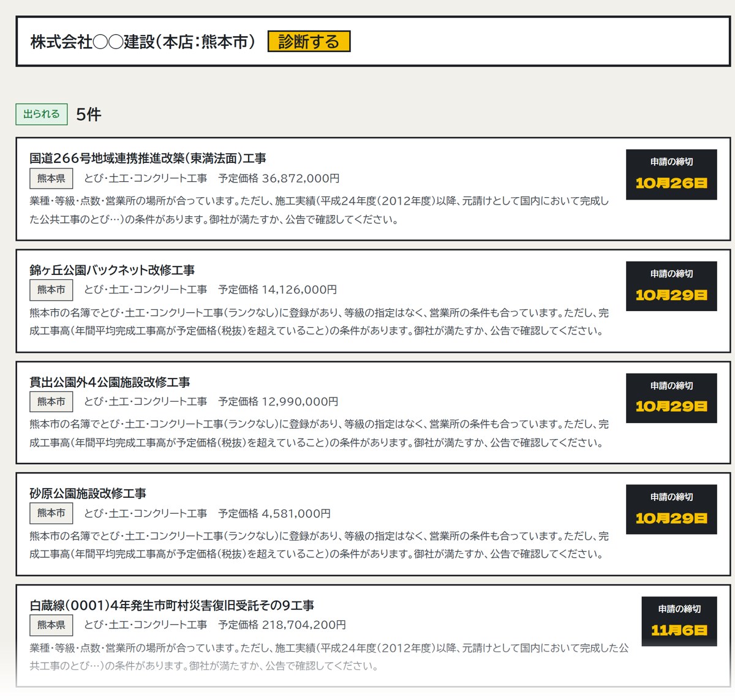Click description text of 貫出公園外4公園 card

tap(319, 433)
